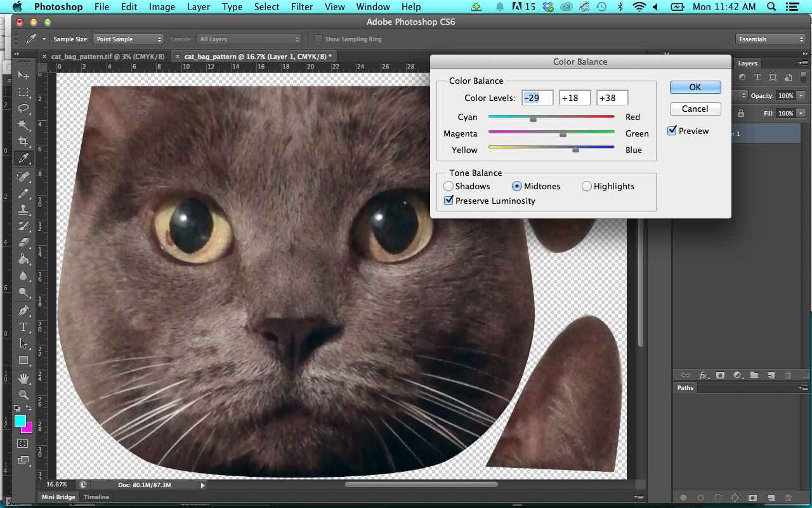Select the Move tool
Image resolution: width=812 pixels, height=508 pixels.
(23, 76)
